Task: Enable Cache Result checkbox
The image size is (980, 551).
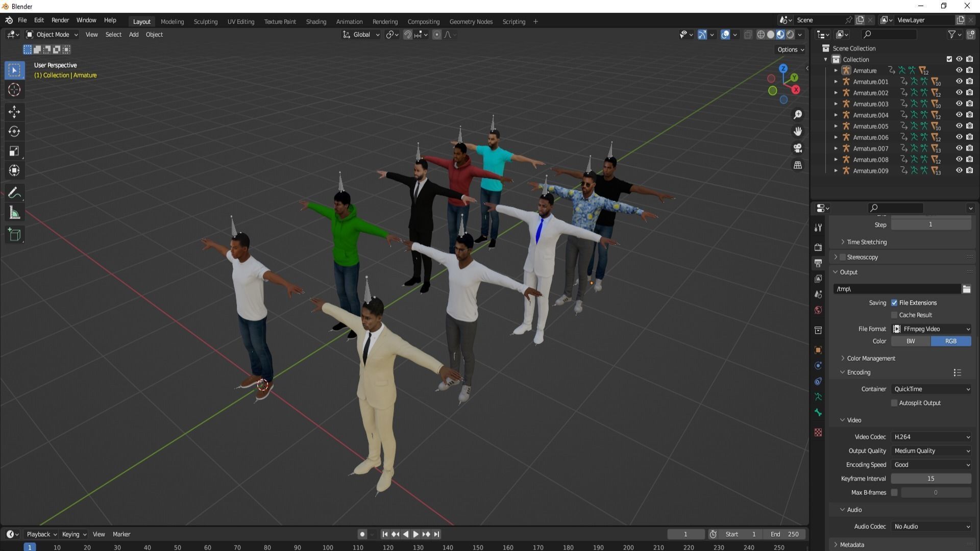Action: click(894, 315)
